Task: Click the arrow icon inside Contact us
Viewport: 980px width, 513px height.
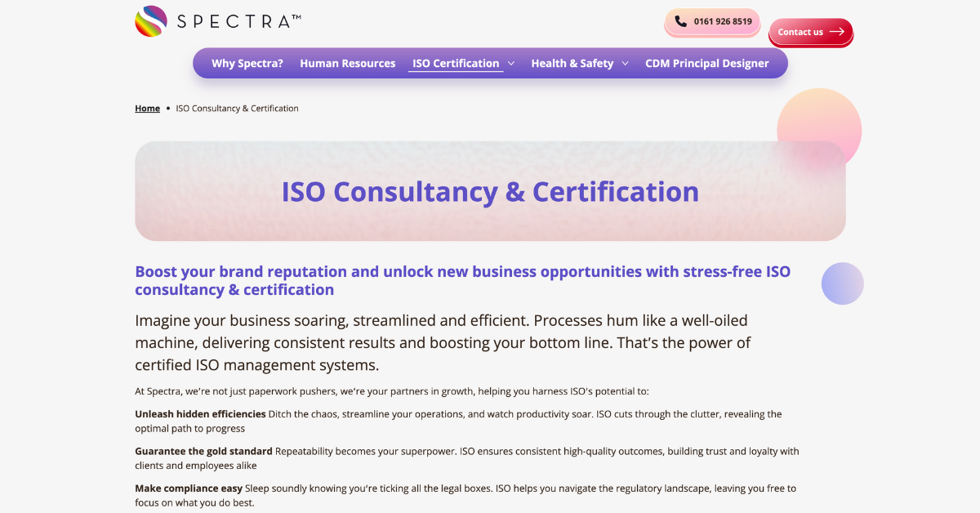Action: (837, 31)
